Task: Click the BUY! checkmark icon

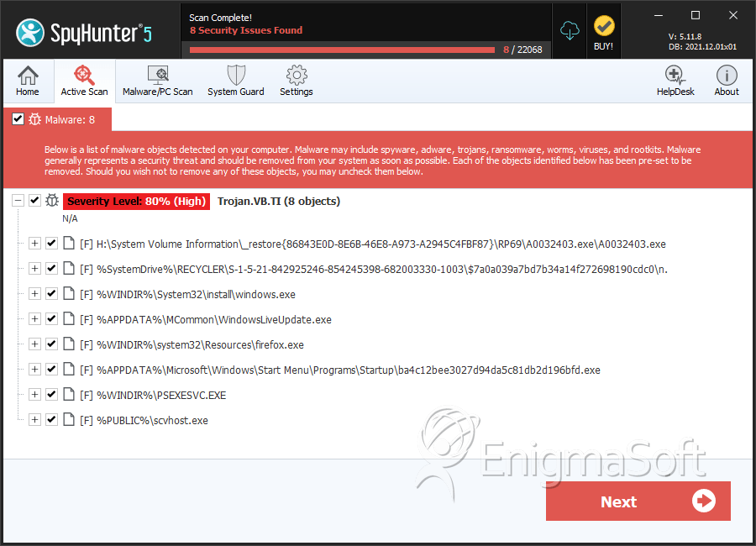Action: [x=604, y=26]
